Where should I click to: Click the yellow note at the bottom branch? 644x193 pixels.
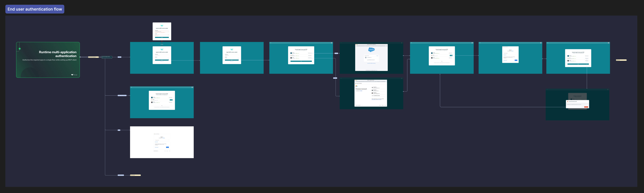tap(136, 175)
